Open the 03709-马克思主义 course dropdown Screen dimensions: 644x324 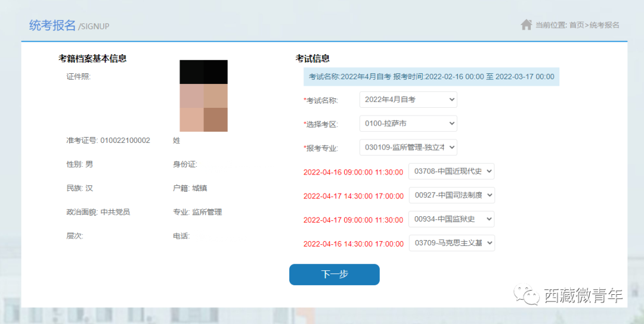point(451,243)
